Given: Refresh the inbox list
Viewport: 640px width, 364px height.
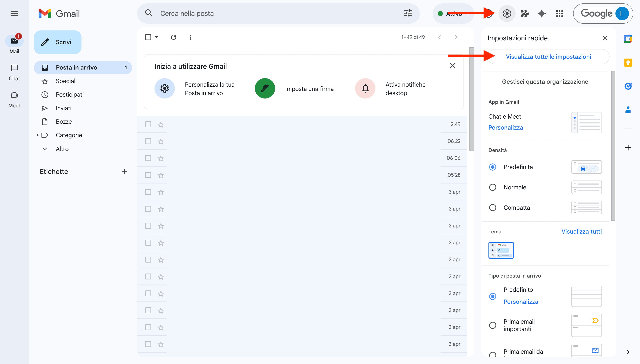Looking at the screenshot, I should pyautogui.click(x=174, y=37).
